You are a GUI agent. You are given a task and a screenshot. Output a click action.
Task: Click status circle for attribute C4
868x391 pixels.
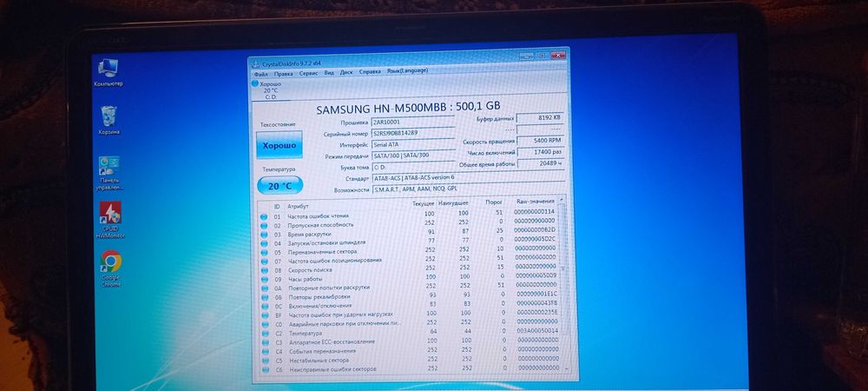pyautogui.click(x=265, y=352)
